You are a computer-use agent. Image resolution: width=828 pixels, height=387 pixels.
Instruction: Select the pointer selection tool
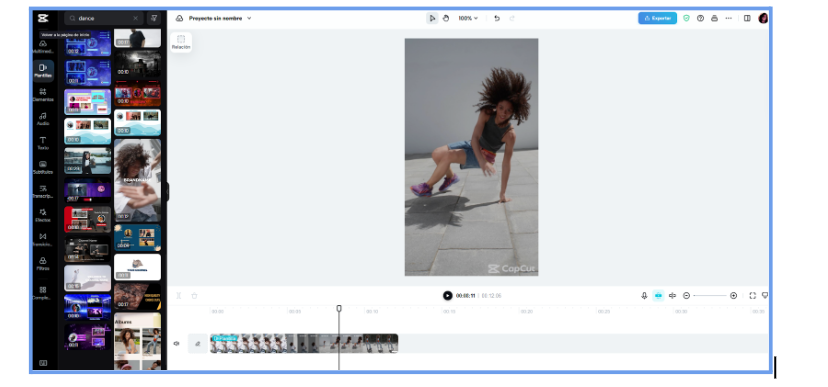click(432, 18)
